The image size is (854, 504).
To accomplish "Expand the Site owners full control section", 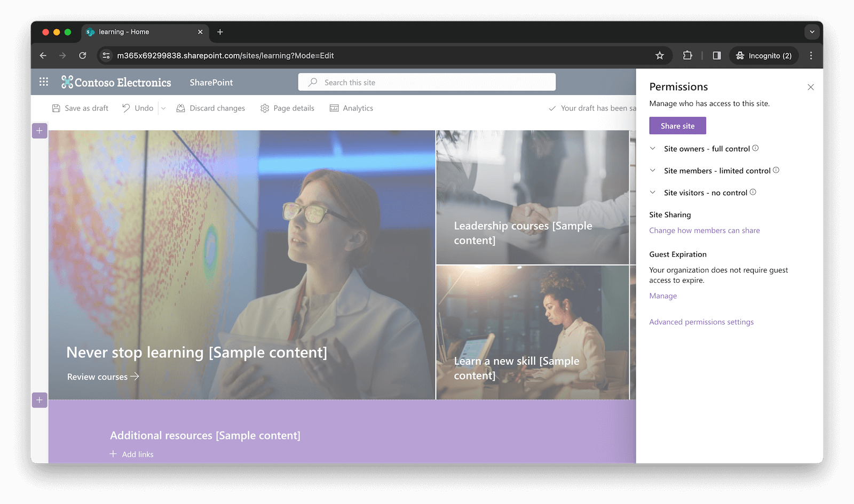I will click(653, 149).
